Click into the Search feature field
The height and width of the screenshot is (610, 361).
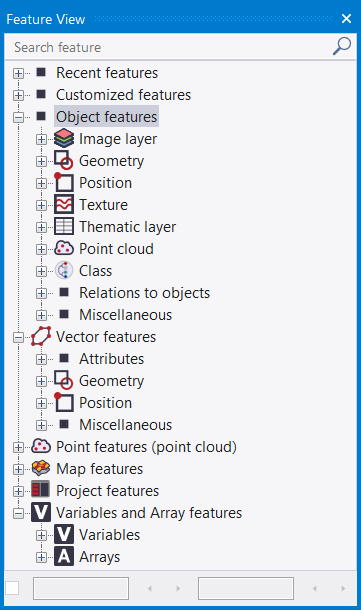167,47
